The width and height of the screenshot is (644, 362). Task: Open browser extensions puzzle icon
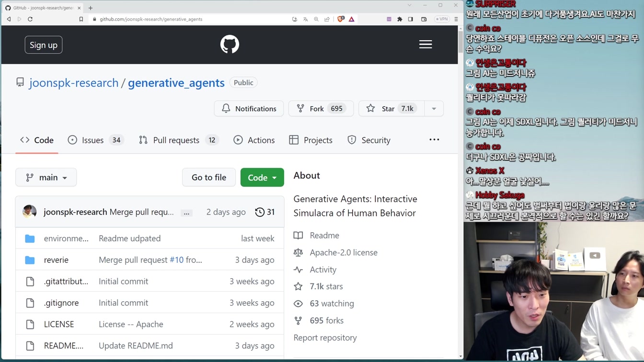click(400, 19)
